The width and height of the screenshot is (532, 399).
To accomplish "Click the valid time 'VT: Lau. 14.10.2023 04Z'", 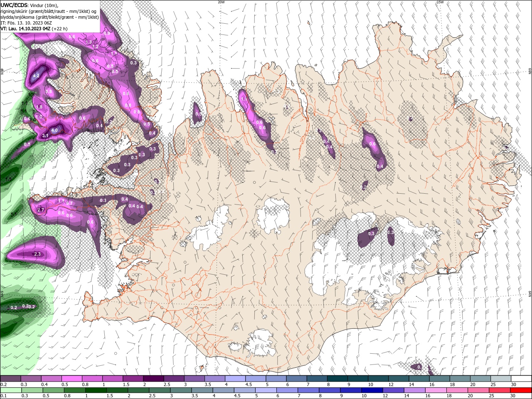I will click(26, 29).
